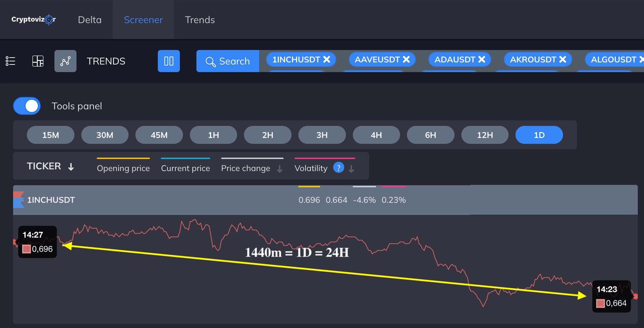This screenshot has width=644, height=328.
Task: Select the grid layout view icon
Action: 38,61
